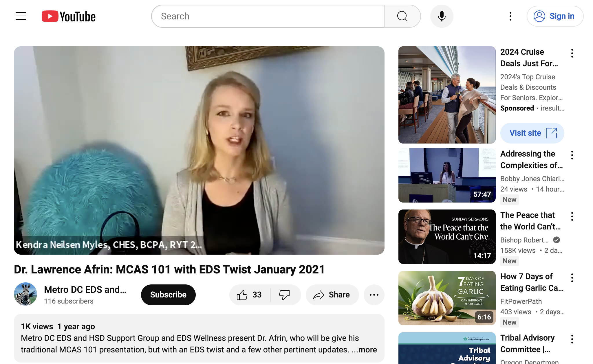Open The Peace that the World thumbnail
593x364 pixels.
pyautogui.click(x=447, y=237)
